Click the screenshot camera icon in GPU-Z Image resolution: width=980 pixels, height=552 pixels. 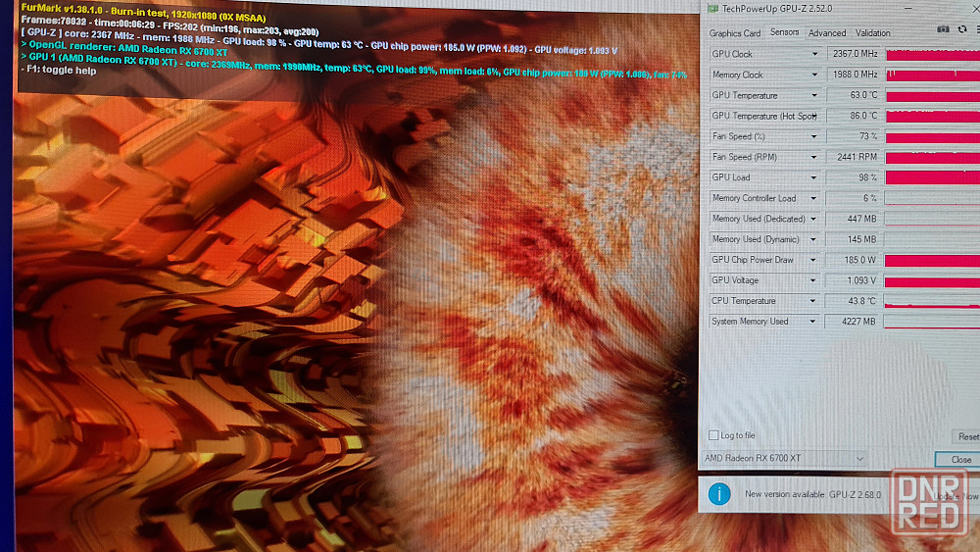coord(943,31)
